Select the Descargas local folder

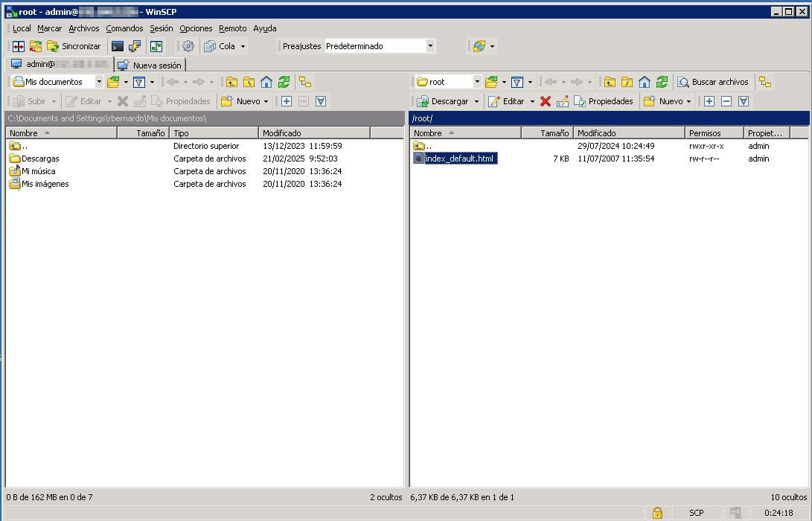click(x=40, y=159)
